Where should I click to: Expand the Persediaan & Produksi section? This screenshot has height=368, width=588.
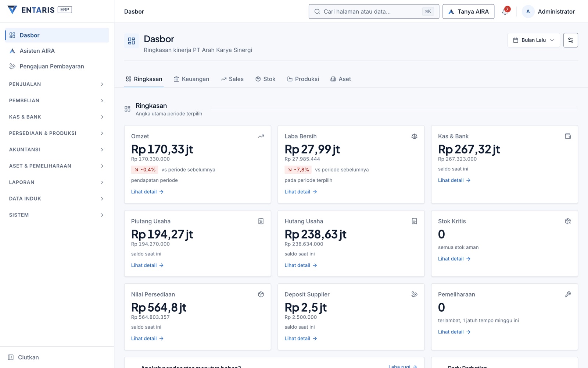(57, 133)
